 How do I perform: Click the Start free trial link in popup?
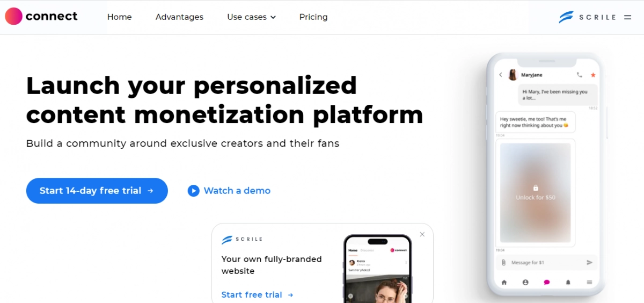pyautogui.click(x=257, y=294)
